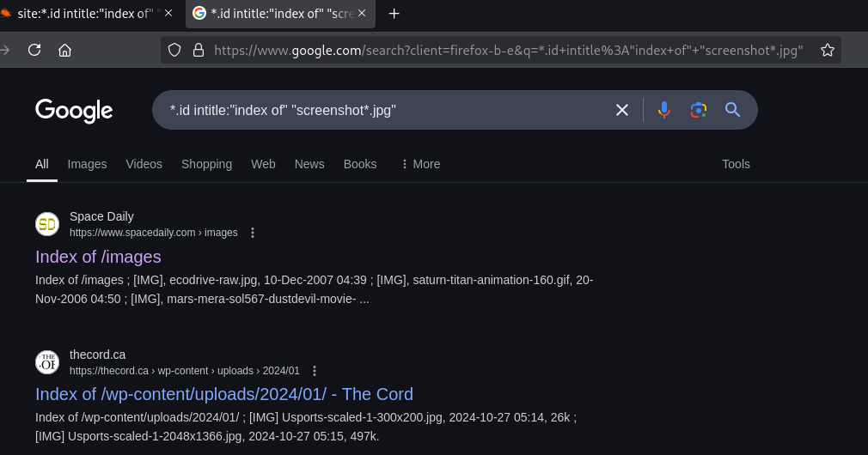Expand the More search filters
This screenshot has width=868, height=455.
coord(421,164)
